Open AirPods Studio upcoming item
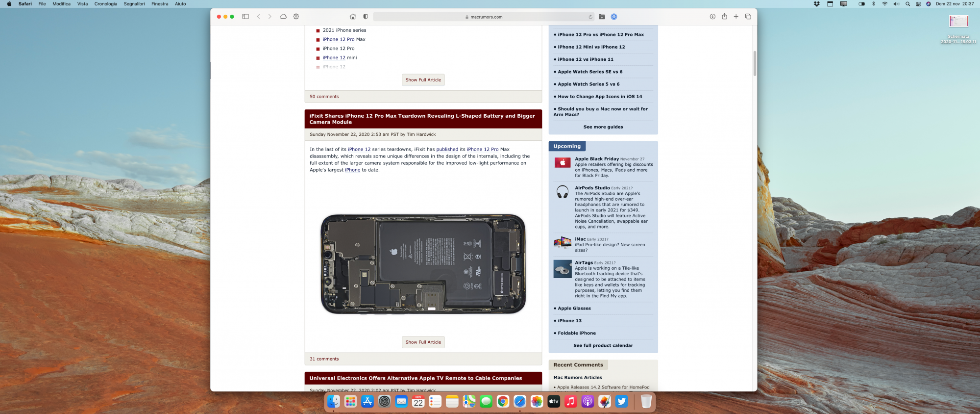This screenshot has height=414, width=980. pyautogui.click(x=592, y=188)
